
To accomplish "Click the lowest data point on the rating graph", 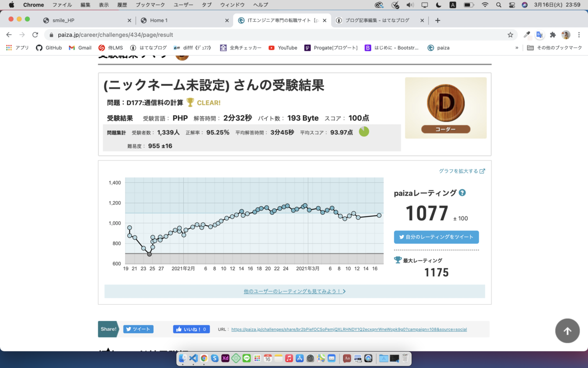I will point(149,254).
